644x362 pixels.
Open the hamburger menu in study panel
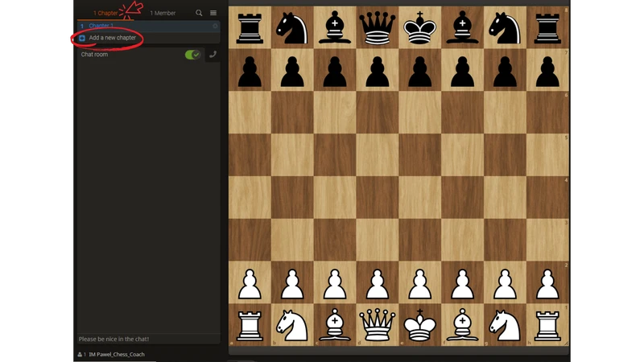213,13
